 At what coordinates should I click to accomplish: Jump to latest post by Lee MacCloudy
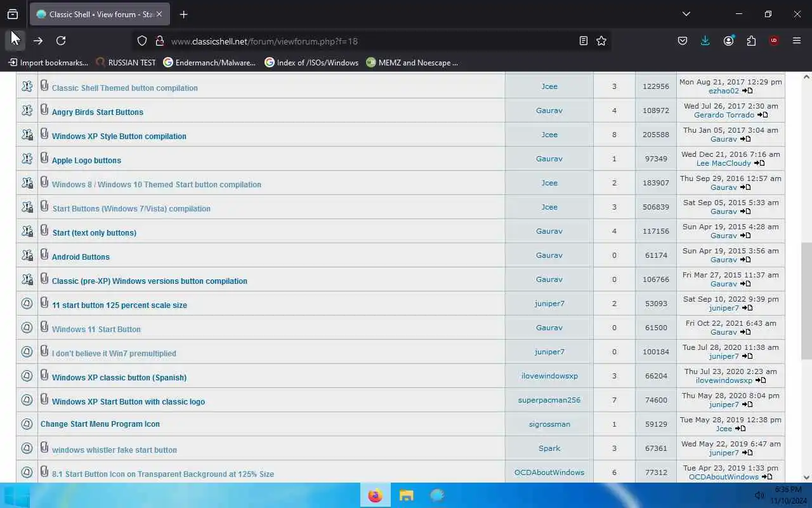click(759, 163)
